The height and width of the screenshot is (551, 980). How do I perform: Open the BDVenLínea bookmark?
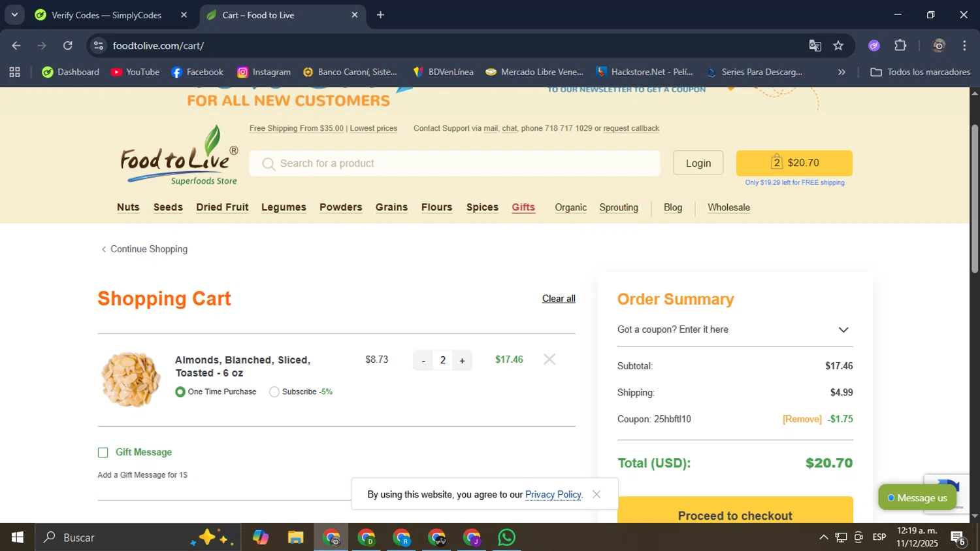[x=443, y=72]
